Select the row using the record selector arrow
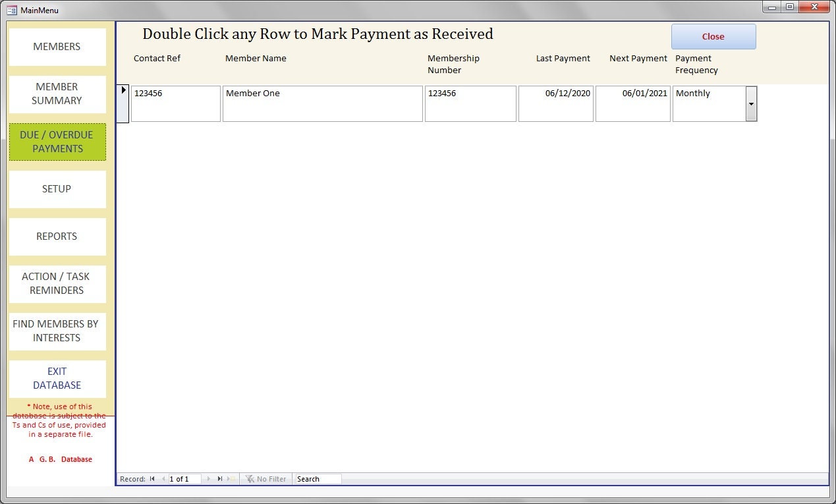Image resolution: width=836 pixels, height=504 pixels. (123, 90)
